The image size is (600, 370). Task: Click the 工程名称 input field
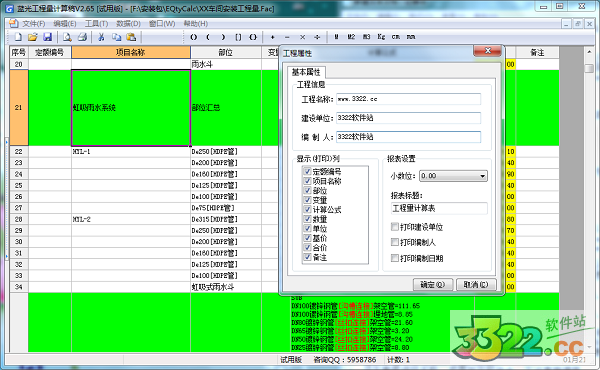(x=408, y=99)
